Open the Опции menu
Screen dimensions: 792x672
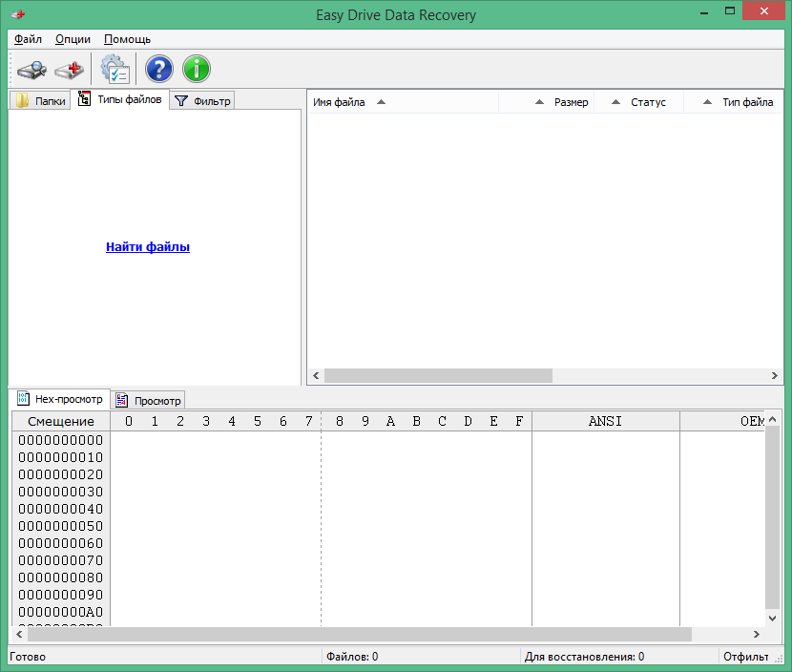(73, 39)
